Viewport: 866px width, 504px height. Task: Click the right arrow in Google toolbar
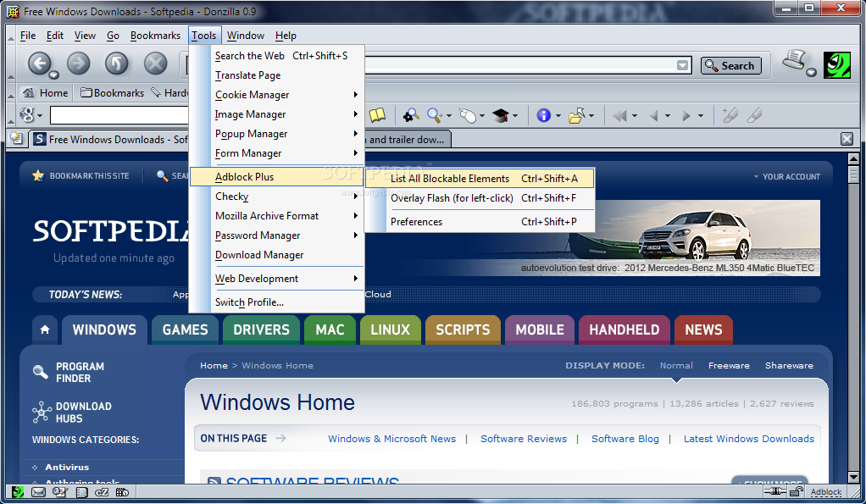686,115
